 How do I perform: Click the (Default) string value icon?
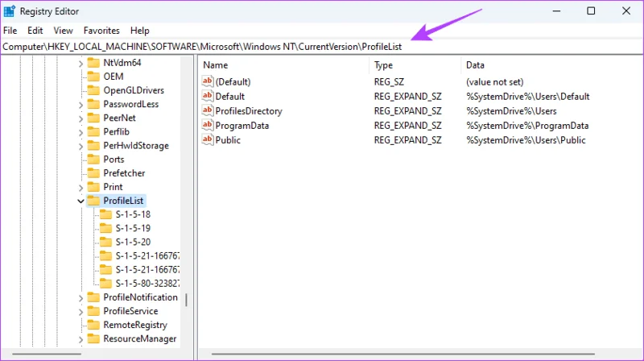click(x=208, y=81)
